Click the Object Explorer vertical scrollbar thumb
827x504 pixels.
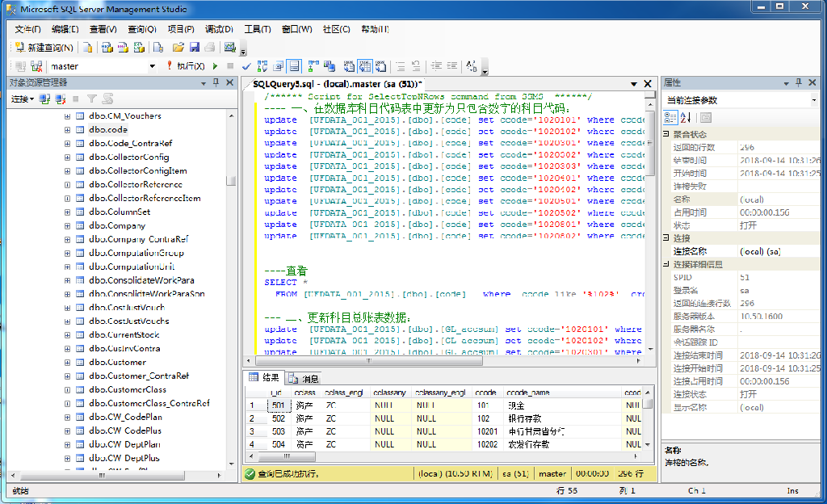pyautogui.click(x=230, y=181)
